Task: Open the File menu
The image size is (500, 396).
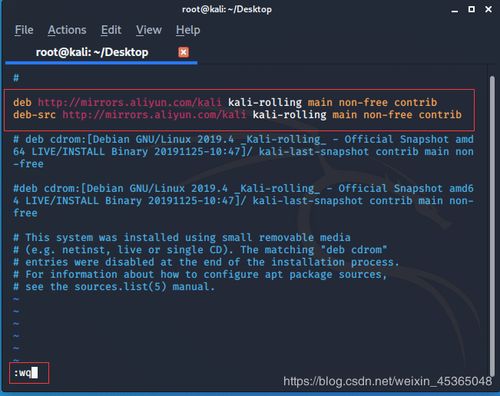Action: coord(24,30)
